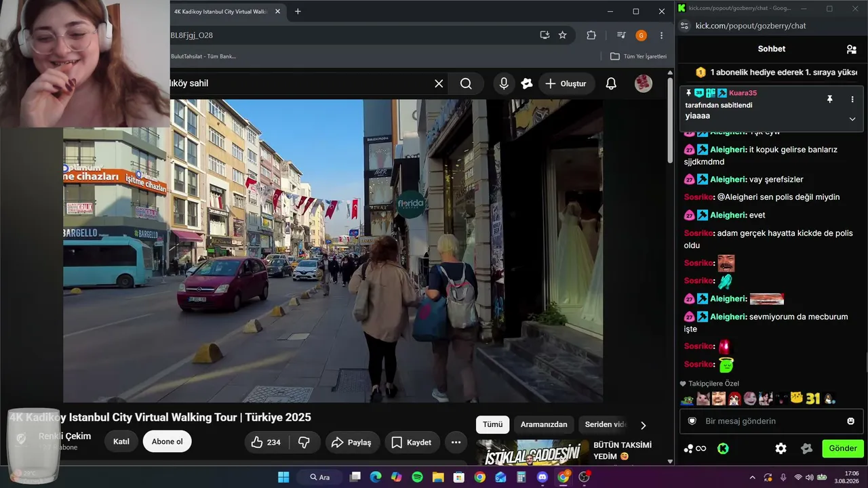Open the İstiklal Caddesi suggested video thumbnail
The image size is (868, 488).
coord(531,453)
